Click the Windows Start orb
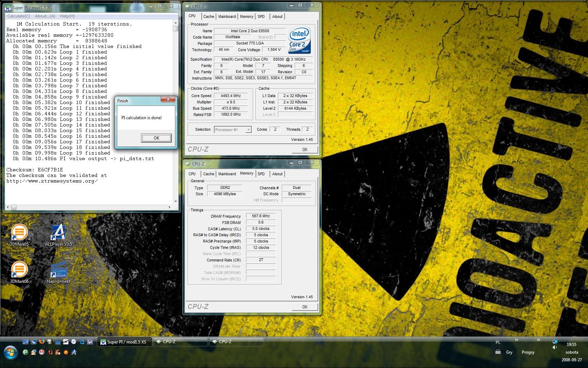The height and width of the screenshot is (368, 588). click(x=10, y=352)
